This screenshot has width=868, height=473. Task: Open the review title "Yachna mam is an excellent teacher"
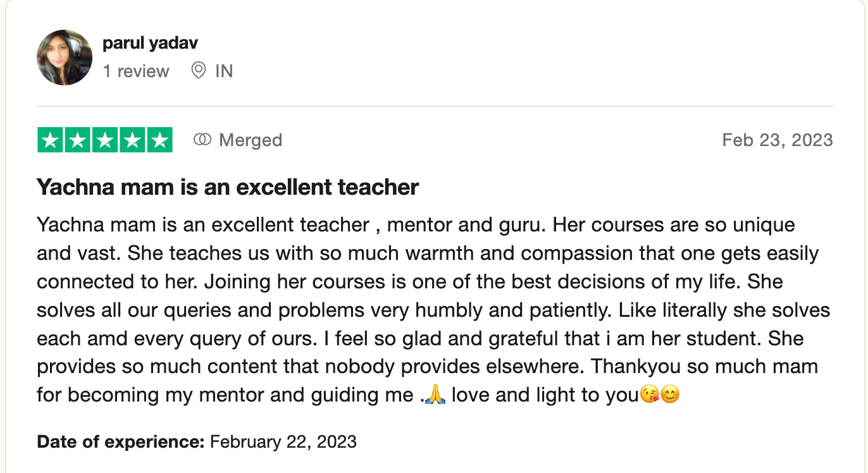click(x=228, y=187)
